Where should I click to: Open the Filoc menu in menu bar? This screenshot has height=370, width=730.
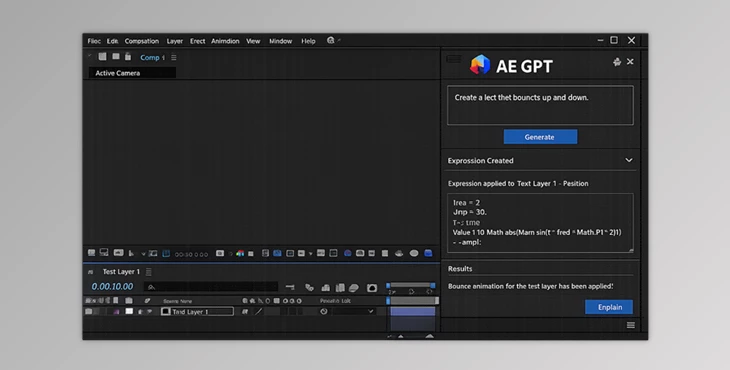pyautogui.click(x=94, y=41)
